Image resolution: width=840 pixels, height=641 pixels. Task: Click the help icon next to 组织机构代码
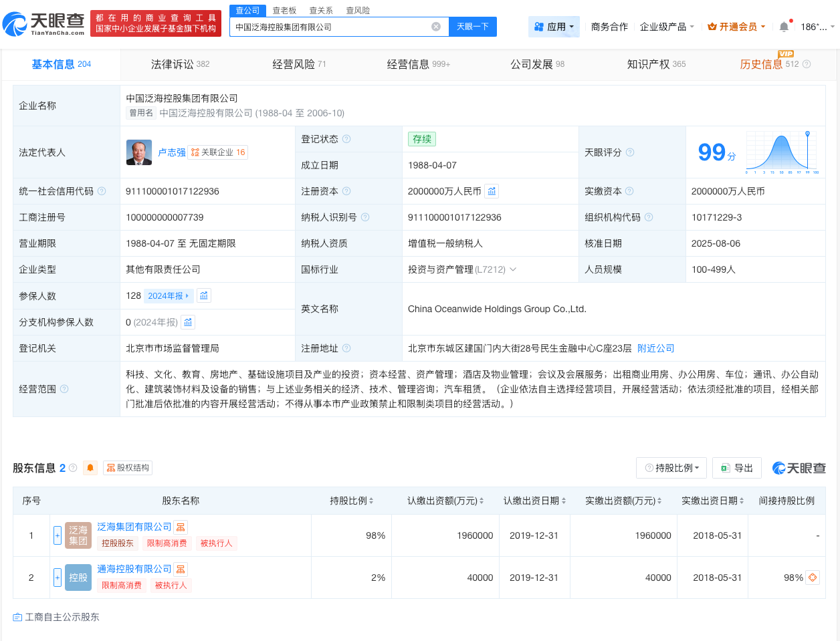[649, 217]
